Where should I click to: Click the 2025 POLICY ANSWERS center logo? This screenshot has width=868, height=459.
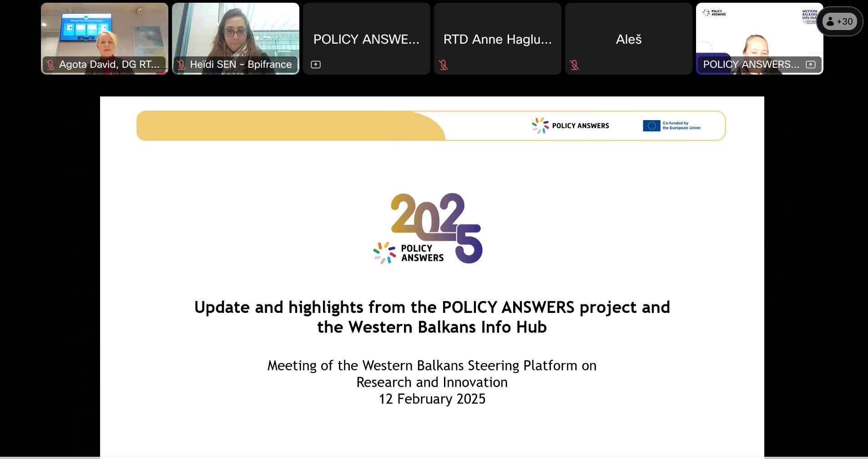point(428,228)
